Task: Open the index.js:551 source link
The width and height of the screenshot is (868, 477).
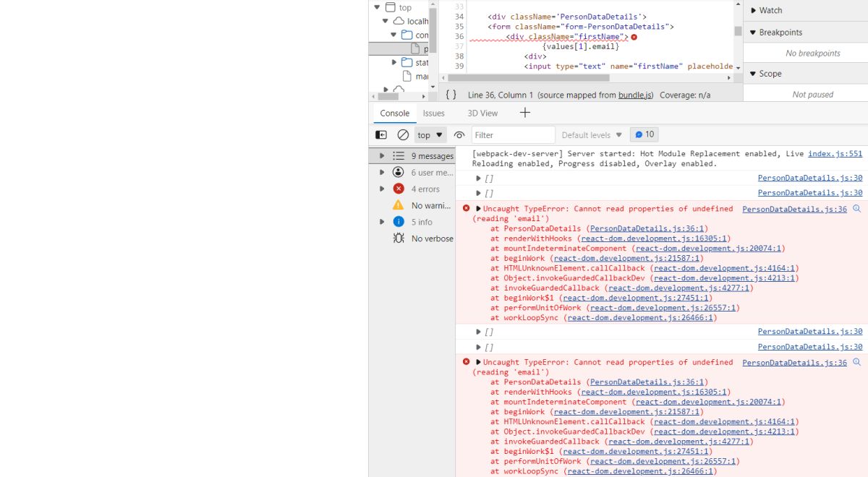Action: pyautogui.click(x=835, y=153)
